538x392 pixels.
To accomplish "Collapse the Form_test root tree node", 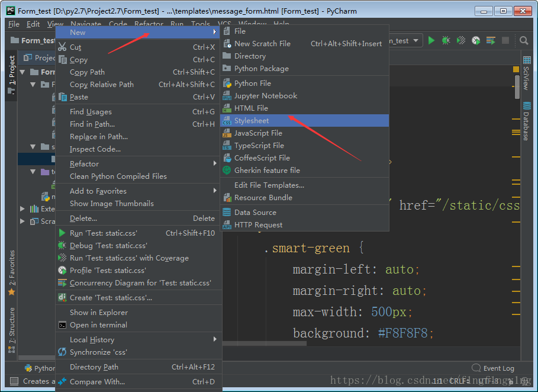I will click(x=23, y=72).
